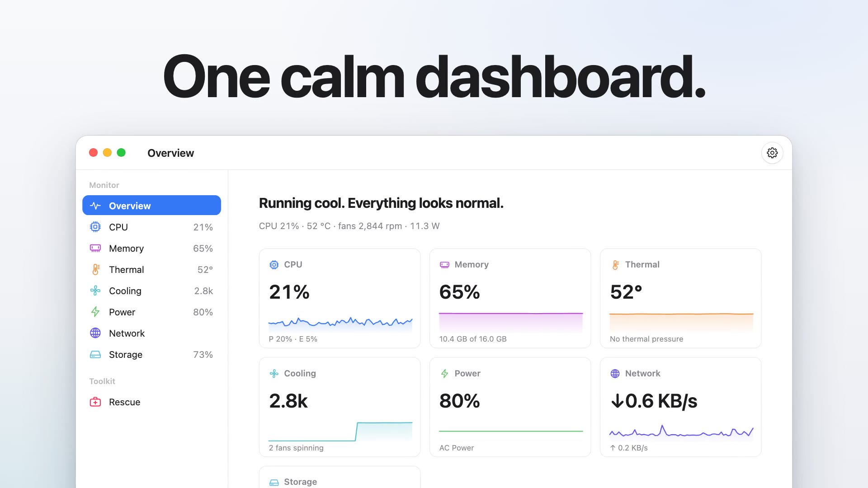Go to Cooling in the sidebar

[151, 291]
